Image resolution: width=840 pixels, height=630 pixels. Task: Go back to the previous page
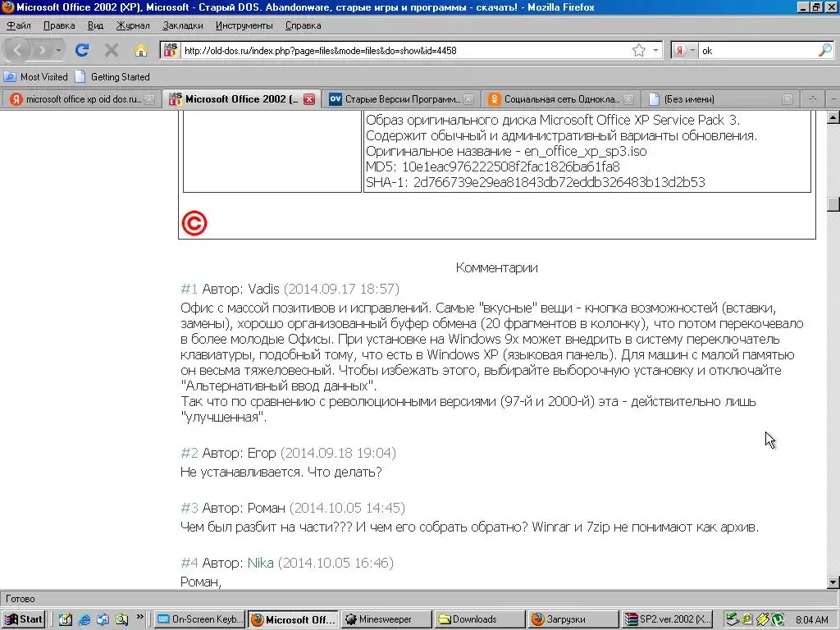click(x=17, y=50)
